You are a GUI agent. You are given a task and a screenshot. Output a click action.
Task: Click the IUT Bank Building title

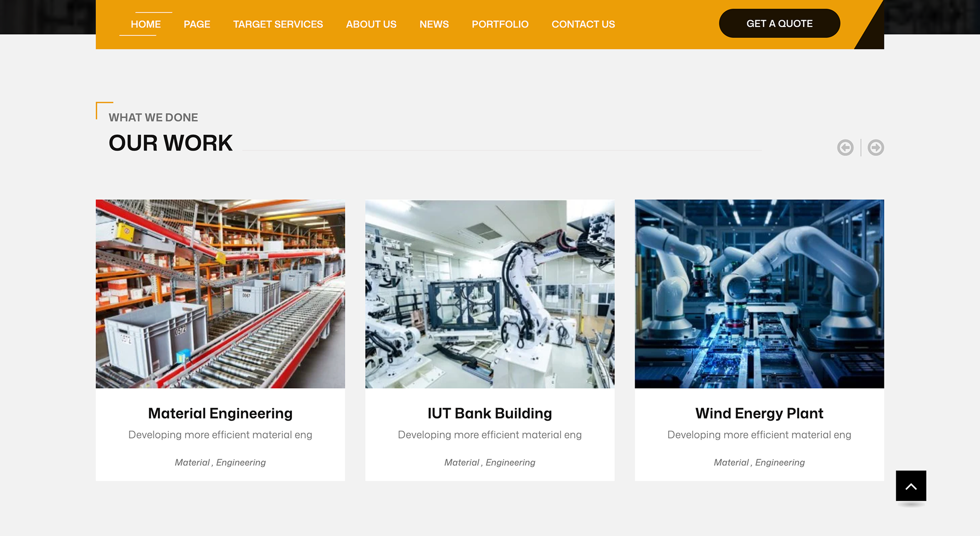[489, 414]
